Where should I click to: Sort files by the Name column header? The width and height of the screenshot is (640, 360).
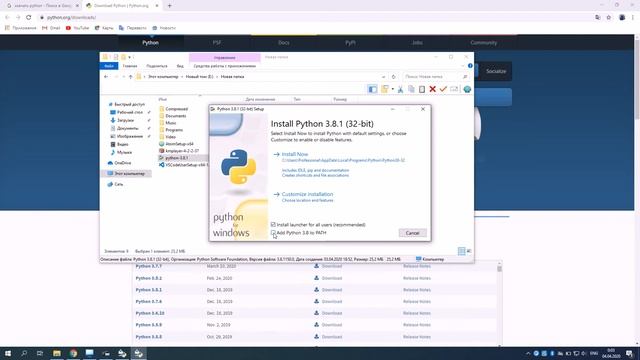click(163, 99)
